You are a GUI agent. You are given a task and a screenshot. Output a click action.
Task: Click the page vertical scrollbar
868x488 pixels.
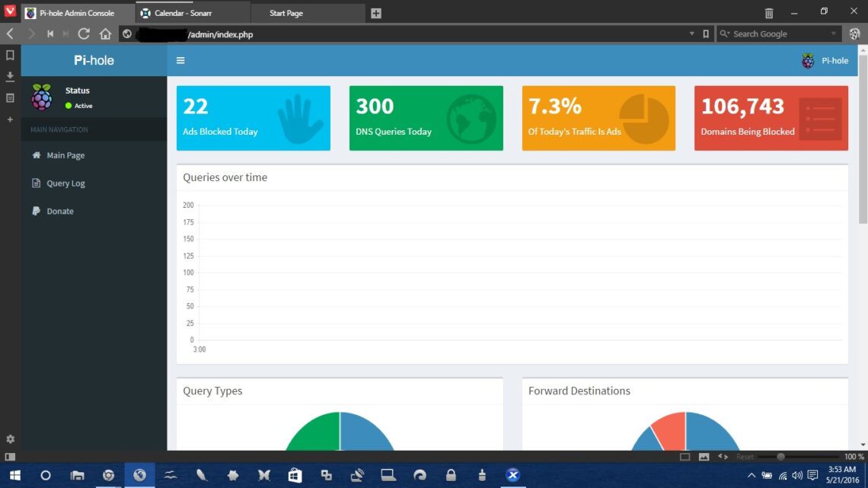(863, 139)
